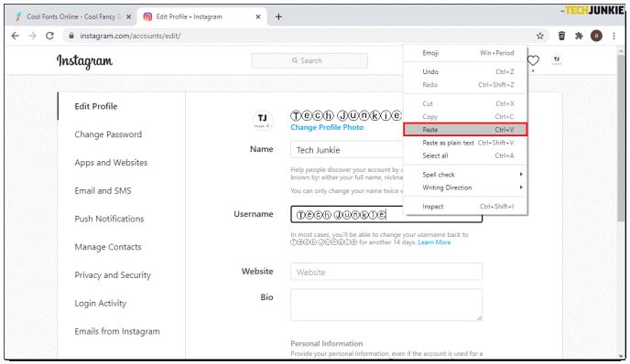630x364 pixels.
Task: Expand Spell check submenu
Action: 465,175
